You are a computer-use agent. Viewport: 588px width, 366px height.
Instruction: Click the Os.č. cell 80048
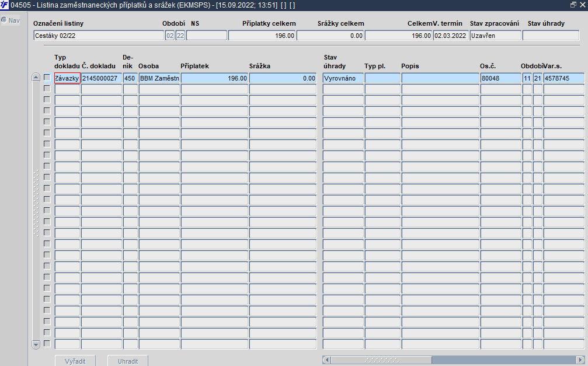(x=500, y=78)
